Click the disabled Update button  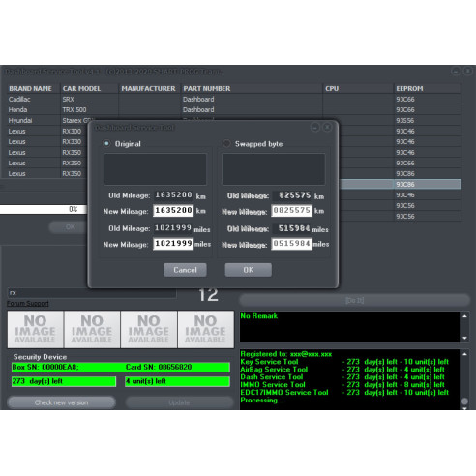pyautogui.click(x=179, y=402)
